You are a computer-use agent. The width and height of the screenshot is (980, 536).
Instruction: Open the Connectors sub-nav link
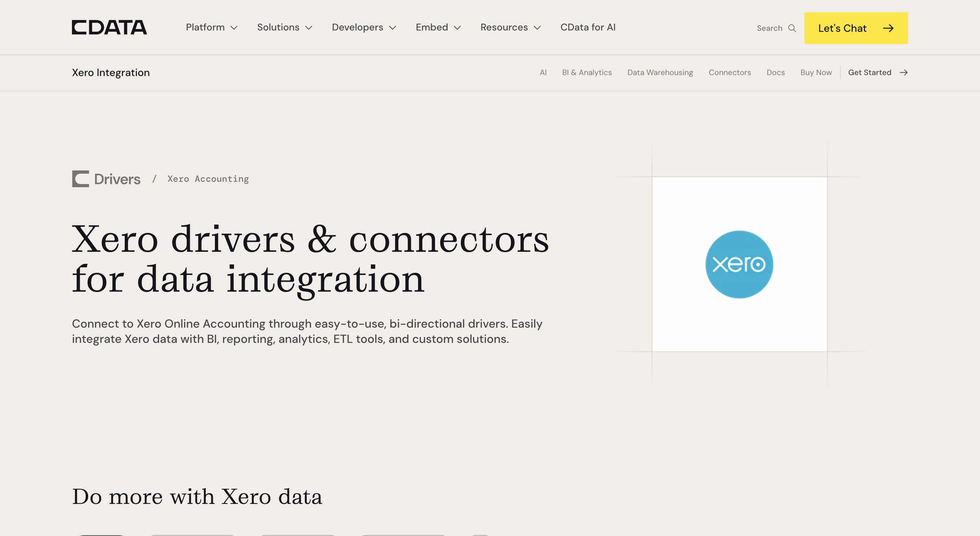(730, 73)
